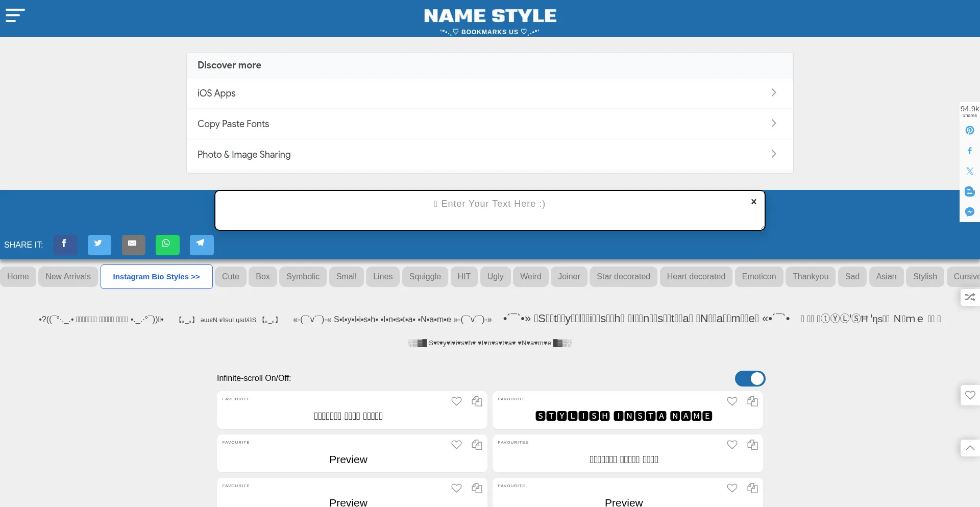Share via Facebook button in Share It row
The height and width of the screenshot is (507, 980).
tap(65, 245)
